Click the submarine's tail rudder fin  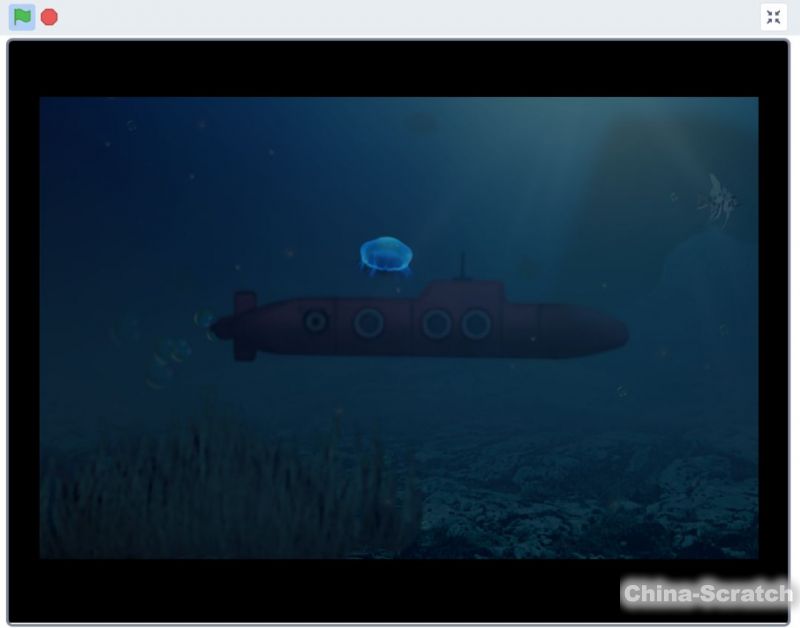244,326
